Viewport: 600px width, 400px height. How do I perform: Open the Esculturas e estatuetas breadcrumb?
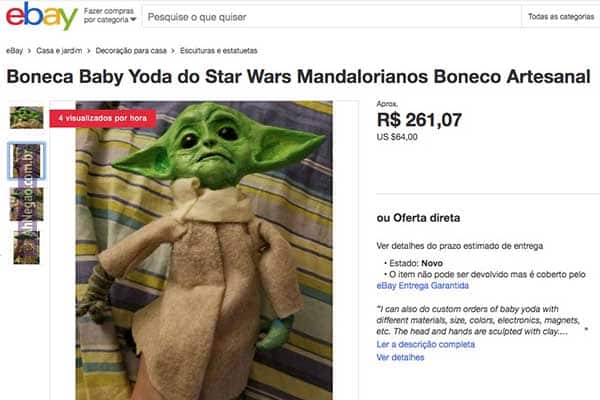[218, 51]
